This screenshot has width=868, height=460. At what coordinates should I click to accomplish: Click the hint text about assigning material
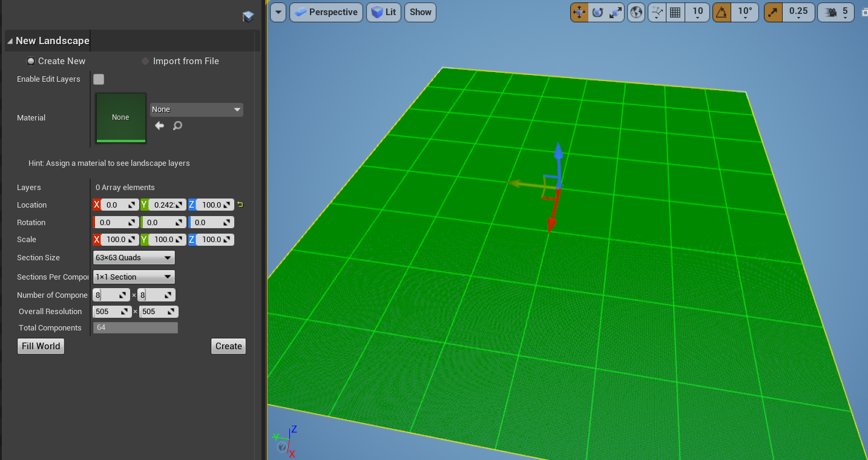click(x=109, y=163)
